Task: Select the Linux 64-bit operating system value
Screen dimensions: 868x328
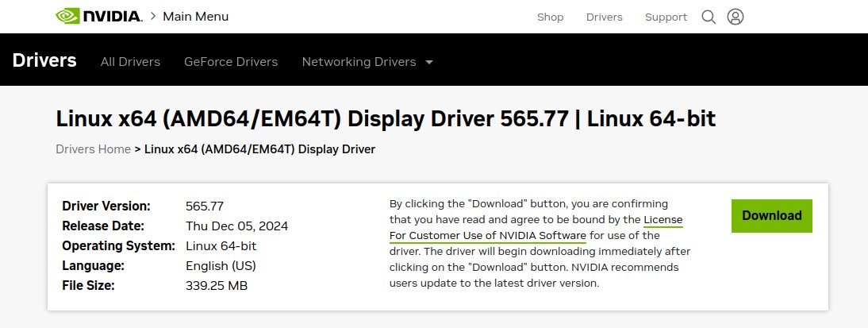Action: [x=221, y=246]
